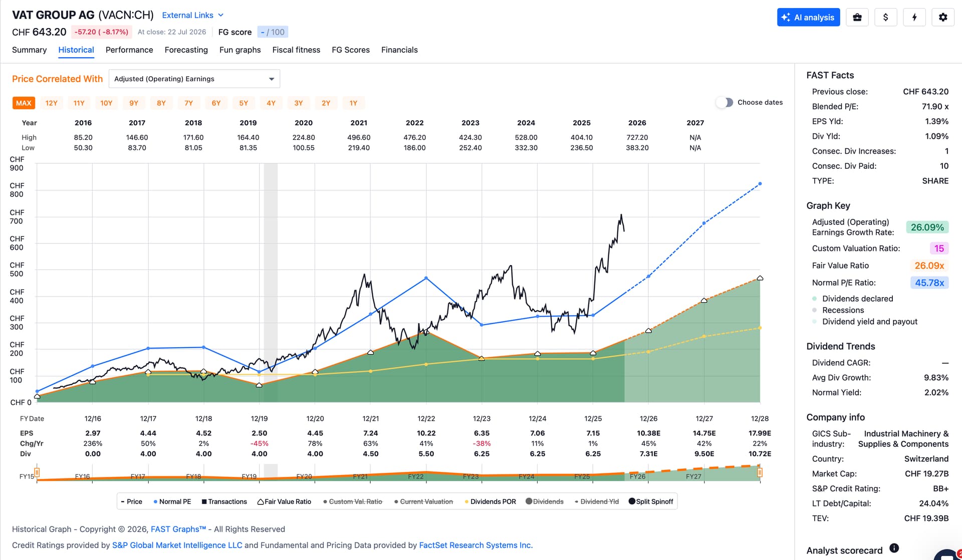Open the briefcase portfolio icon

coord(857,17)
